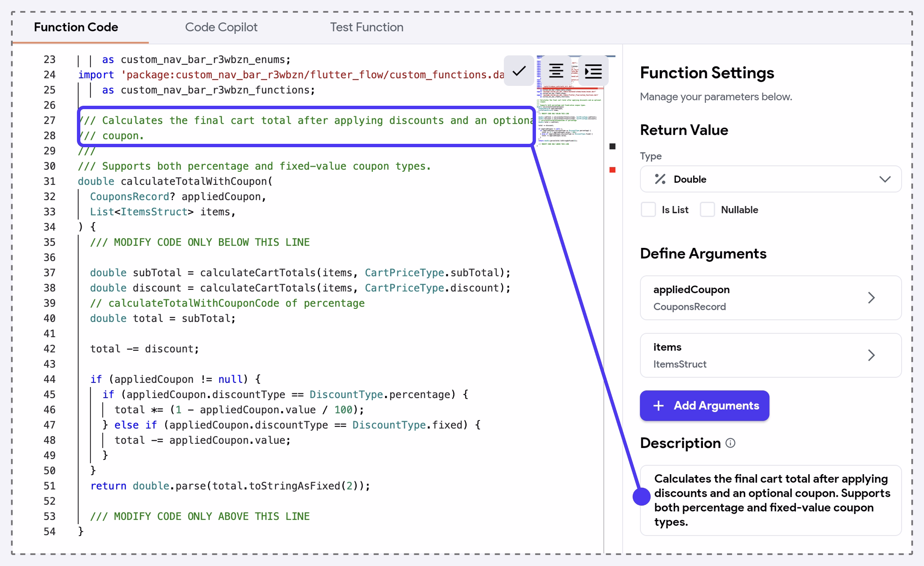This screenshot has height=566, width=924.
Task: Click the description text field
Action: (771, 500)
